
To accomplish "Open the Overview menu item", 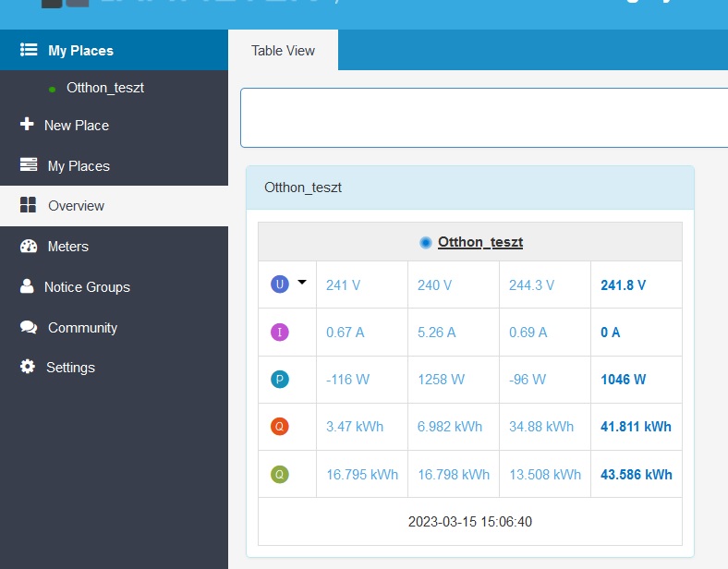I will coord(76,206).
